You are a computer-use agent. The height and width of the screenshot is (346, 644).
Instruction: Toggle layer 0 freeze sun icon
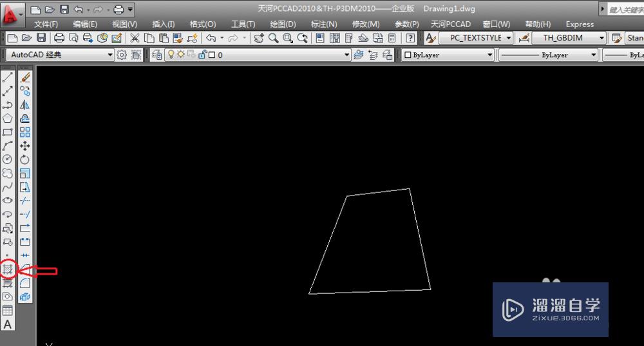click(x=181, y=55)
